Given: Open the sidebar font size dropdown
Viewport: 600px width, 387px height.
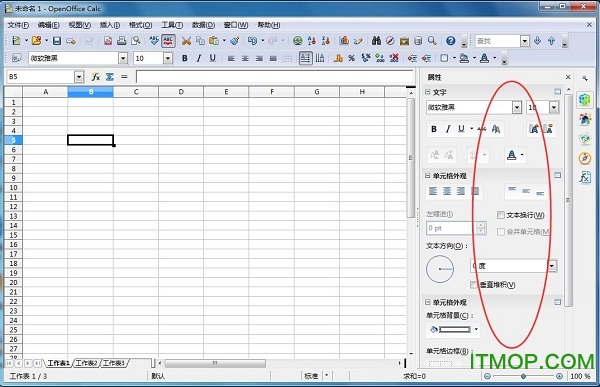Looking at the screenshot, I should [x=554, y=108].
